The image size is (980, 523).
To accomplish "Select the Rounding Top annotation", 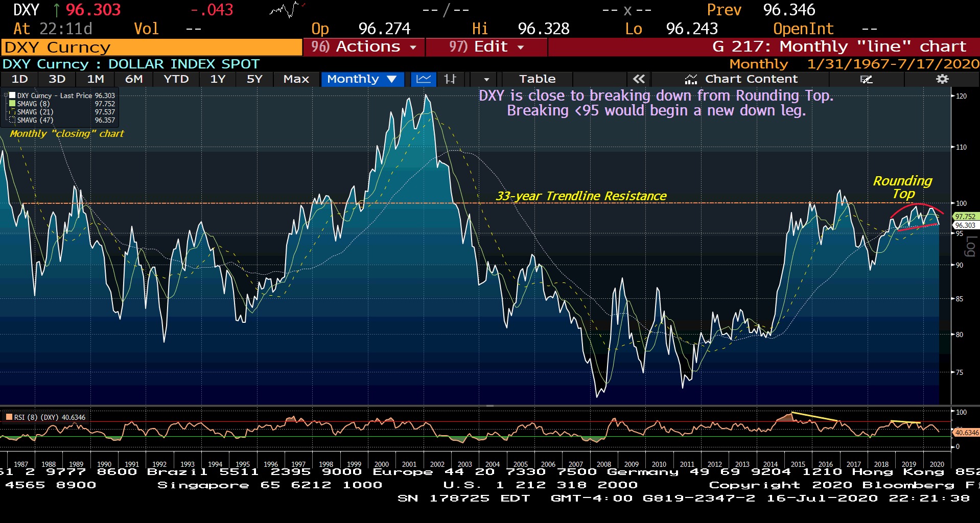I will click(903, 187).
